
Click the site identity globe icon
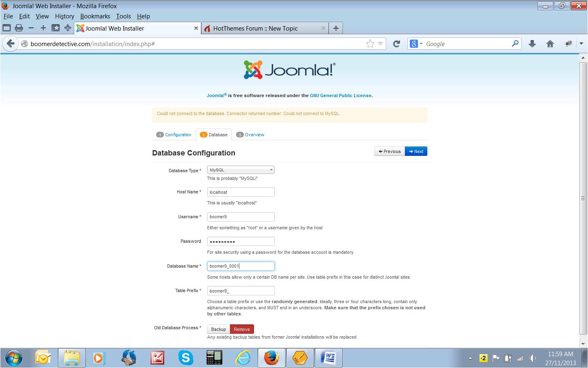(24, 44)
